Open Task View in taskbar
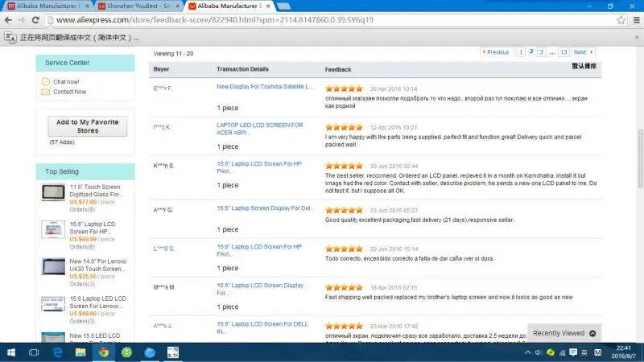The width and height of the screenshot is (644, 362). [x=34, y=352]
